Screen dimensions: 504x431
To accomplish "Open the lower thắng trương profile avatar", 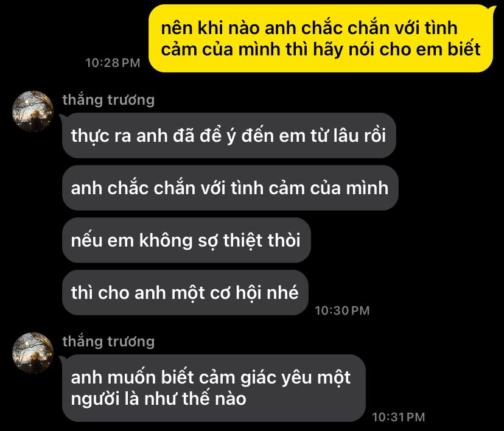I will [x=33, y=353].
